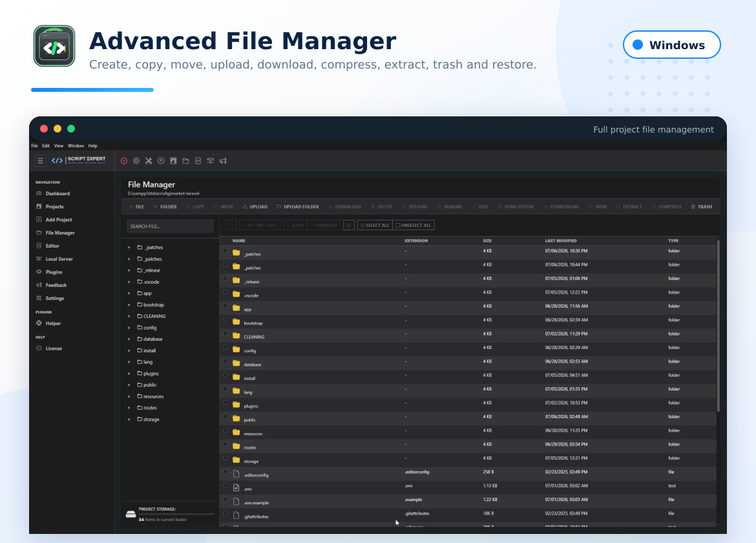756x543 pixels.
Task: Click the Editor sidebar icon
Action: [39, 246]
